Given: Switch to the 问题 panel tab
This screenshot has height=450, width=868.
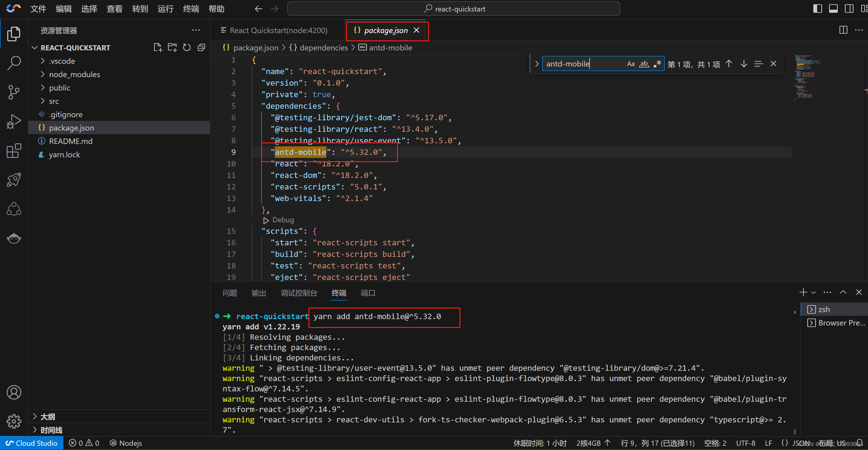Looking at the screenshot, I should [230, 293].
